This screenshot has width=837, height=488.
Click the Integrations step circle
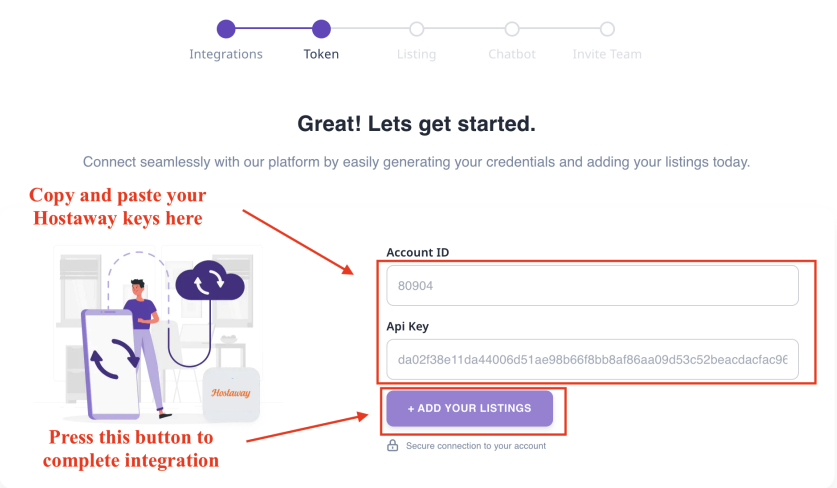(x=226, y=29)
